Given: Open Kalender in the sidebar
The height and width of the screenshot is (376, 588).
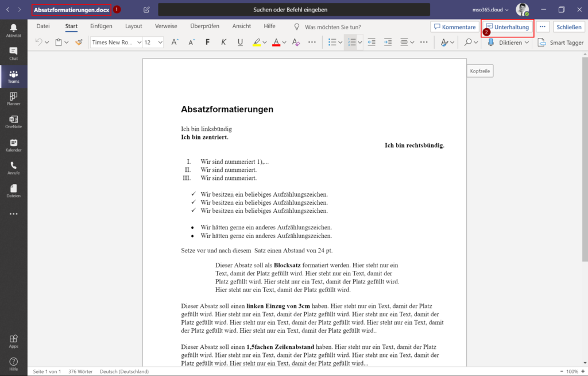Looking at the screenshot, I should click(14, 145).
